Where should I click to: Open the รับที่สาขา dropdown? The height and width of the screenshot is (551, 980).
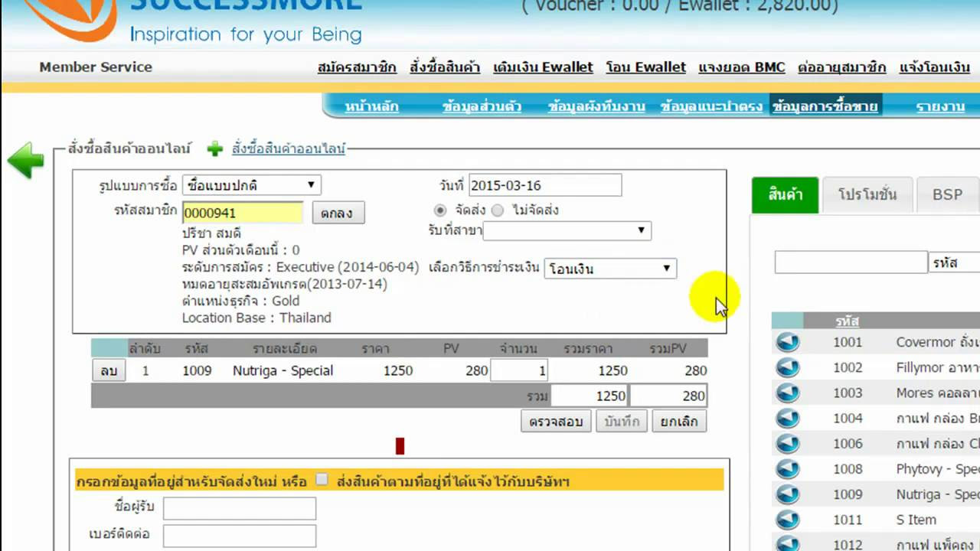point(567,230)
